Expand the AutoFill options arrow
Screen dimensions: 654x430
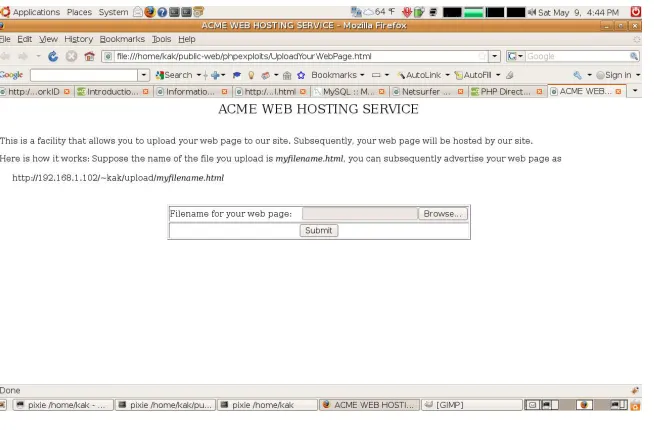498,75
